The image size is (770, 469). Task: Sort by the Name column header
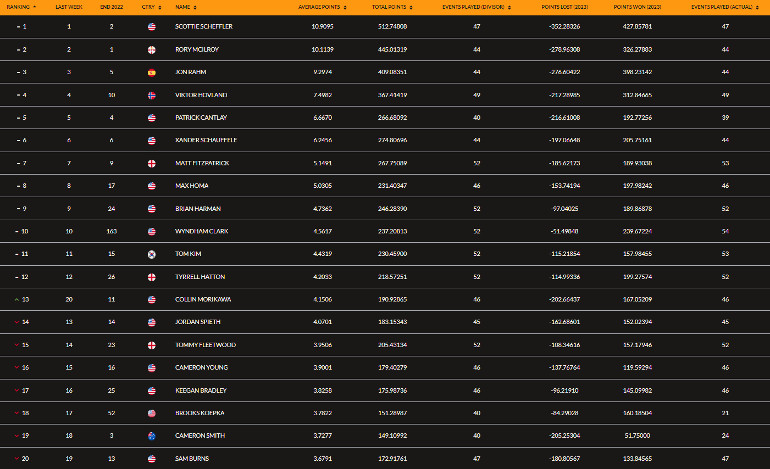click(186, 7)
